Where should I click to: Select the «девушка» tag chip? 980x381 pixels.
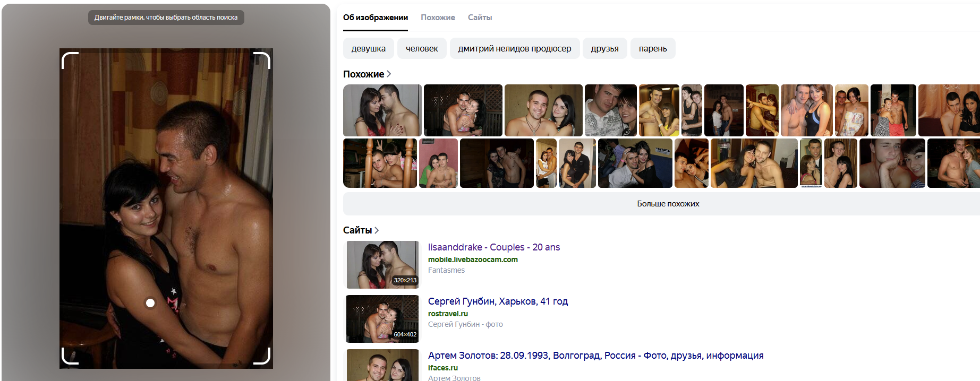tap(369, 48)
